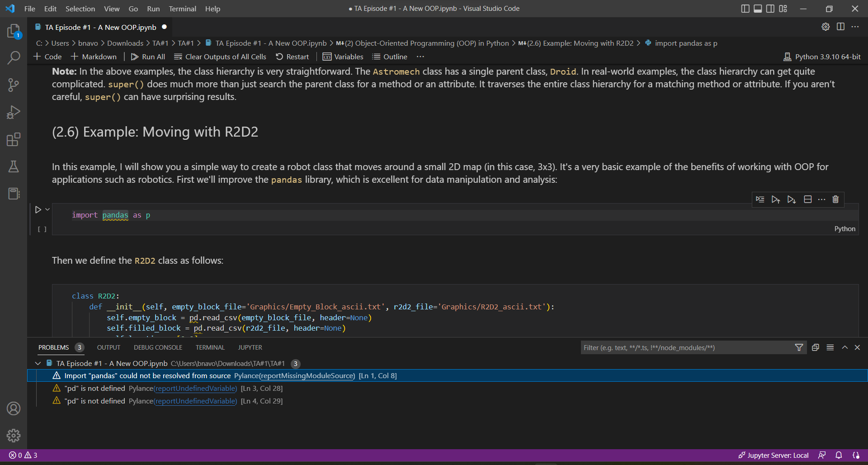Image resolution: width=868 pixels, height=465 pixels.
Task: Open Extensions view
Action: click(x=14, y=139)
